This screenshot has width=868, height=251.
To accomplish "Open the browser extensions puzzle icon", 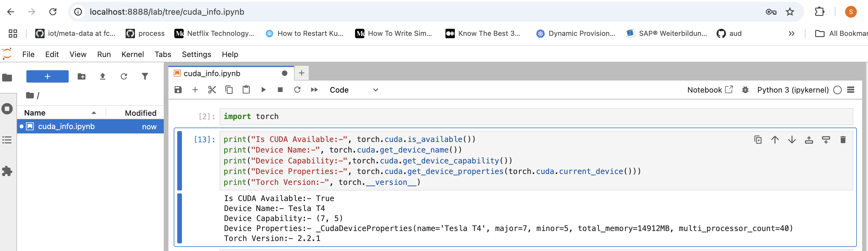I will (820, 12).
